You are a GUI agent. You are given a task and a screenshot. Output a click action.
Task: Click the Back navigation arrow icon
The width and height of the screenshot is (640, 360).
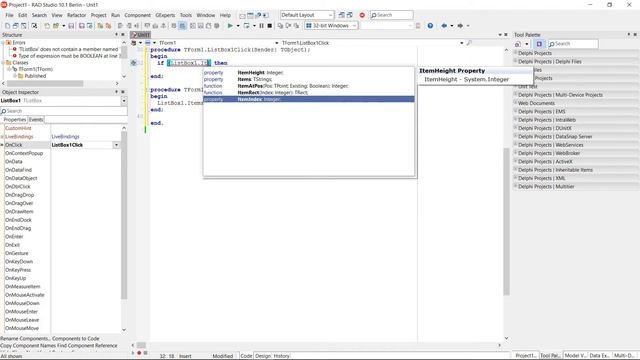point(444,26)
